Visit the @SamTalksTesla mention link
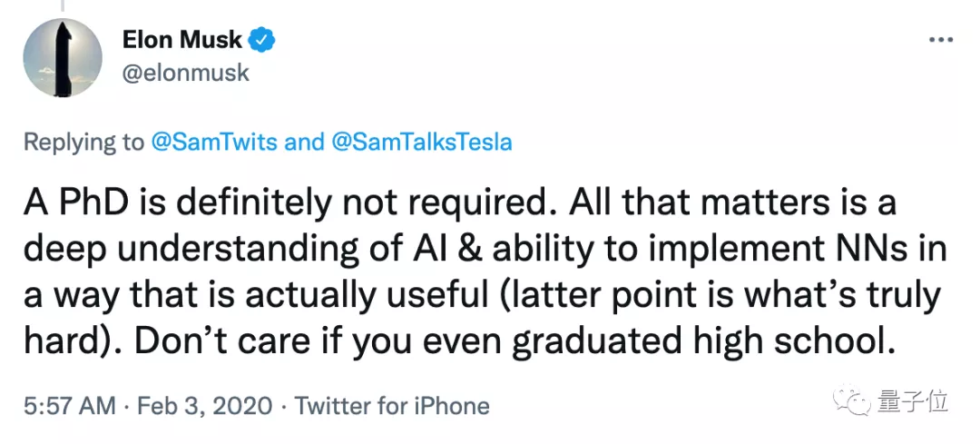The width and height of the screenshot is (980, 444). (x=421, y=142)
